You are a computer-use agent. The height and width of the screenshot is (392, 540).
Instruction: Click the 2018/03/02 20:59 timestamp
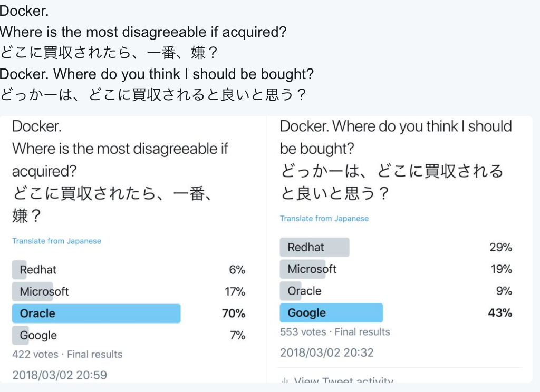60,375
